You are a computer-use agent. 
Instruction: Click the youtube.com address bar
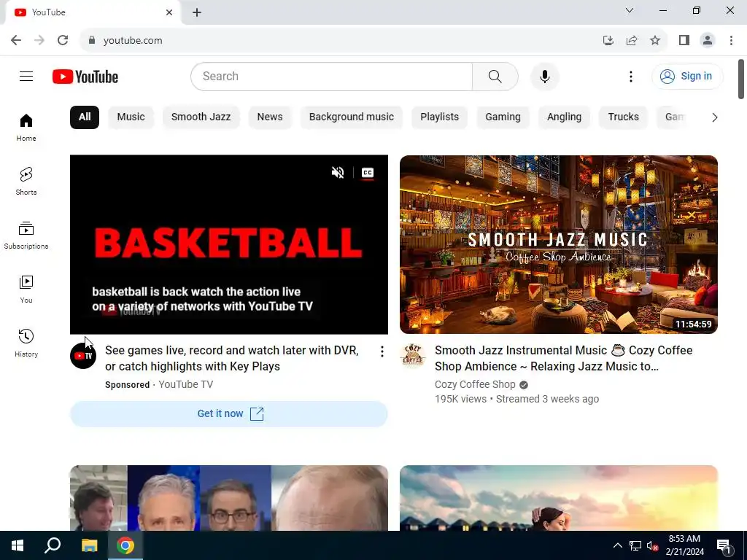343,41
